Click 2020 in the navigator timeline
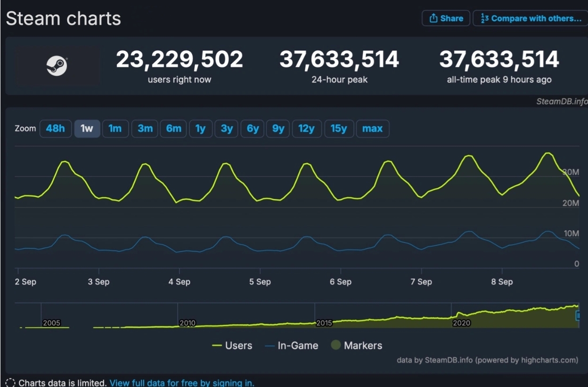The height and width of the screenshot is (387, 588). [461, 323]
